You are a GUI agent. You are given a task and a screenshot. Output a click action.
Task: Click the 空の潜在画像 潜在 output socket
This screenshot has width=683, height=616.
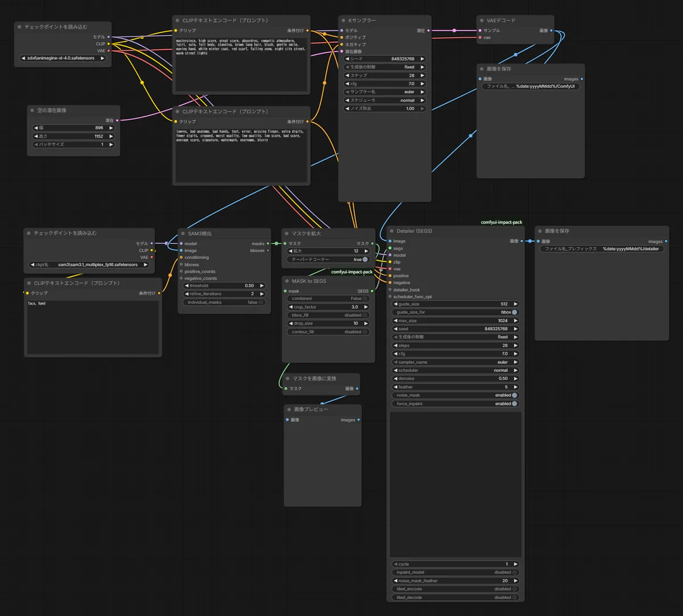click(x=118, y=120)
